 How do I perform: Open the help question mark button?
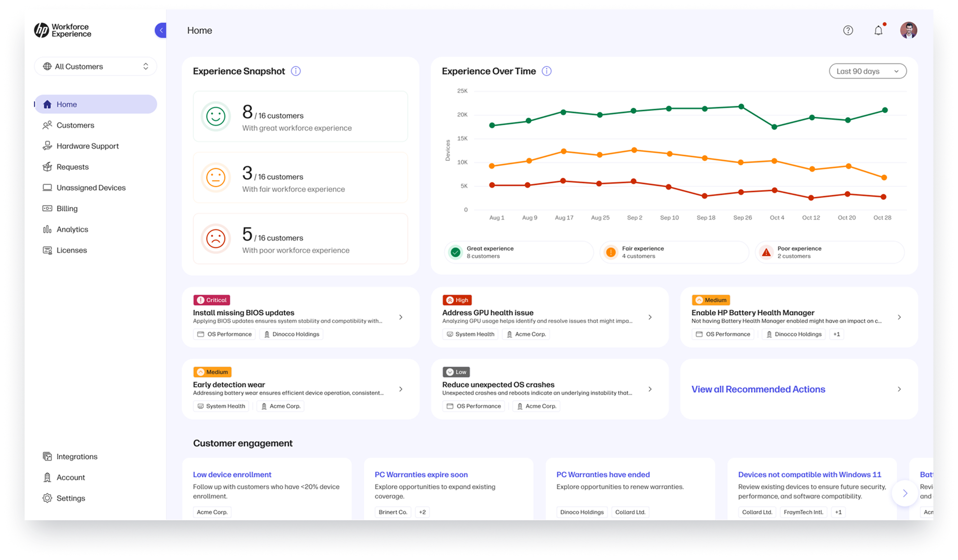click(x=848, y=30)
